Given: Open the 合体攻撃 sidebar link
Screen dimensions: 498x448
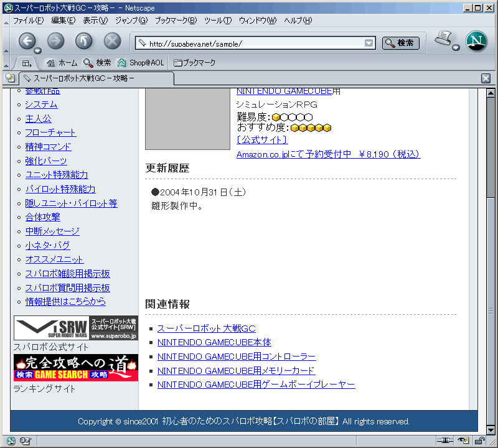Looking at the screenshot, I should pyautogui.click(x=43, y=217).
